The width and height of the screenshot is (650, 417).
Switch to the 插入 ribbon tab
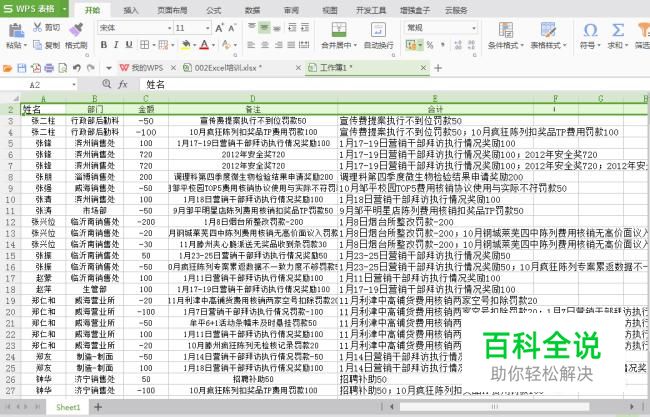tap(131, 10)
